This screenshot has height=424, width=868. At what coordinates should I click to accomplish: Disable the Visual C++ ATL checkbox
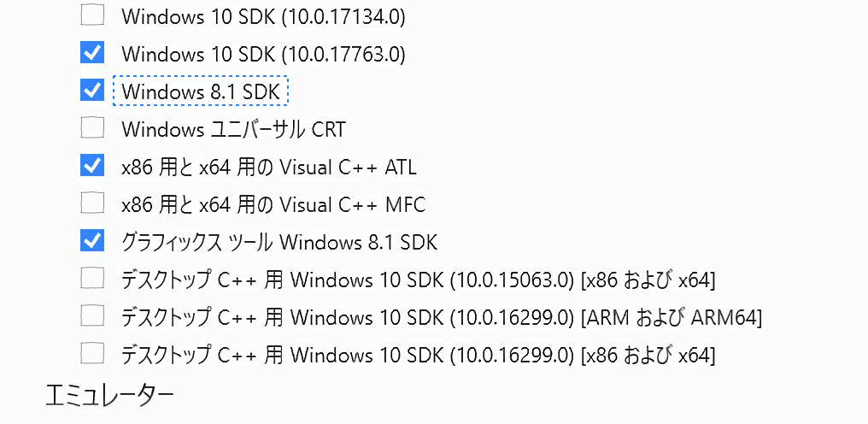(92, 166)
